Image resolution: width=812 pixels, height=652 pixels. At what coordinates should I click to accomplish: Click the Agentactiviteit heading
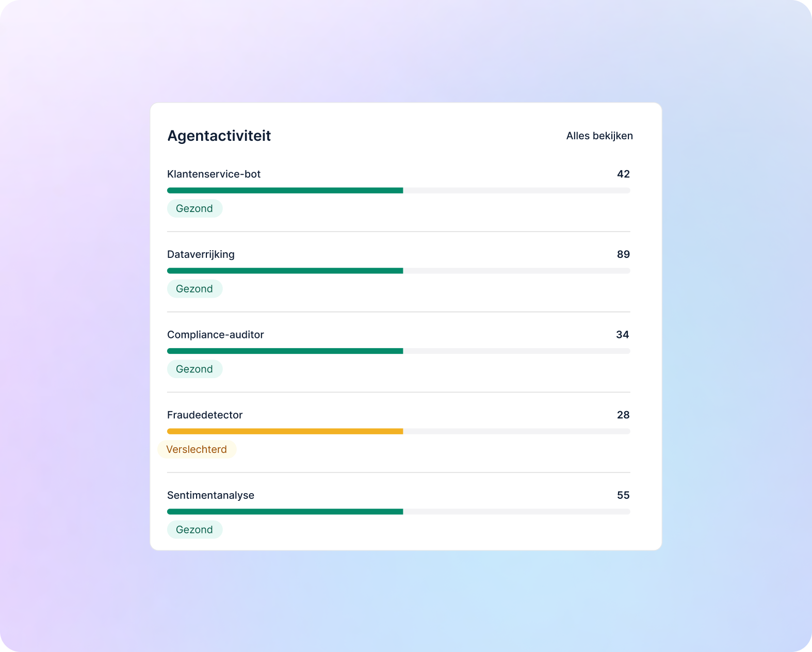point(219,136)
